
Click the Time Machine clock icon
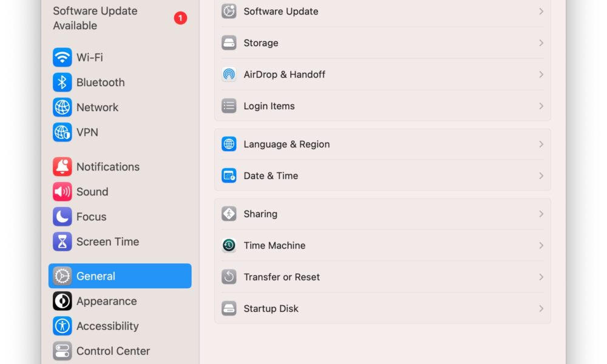point(229,245)
